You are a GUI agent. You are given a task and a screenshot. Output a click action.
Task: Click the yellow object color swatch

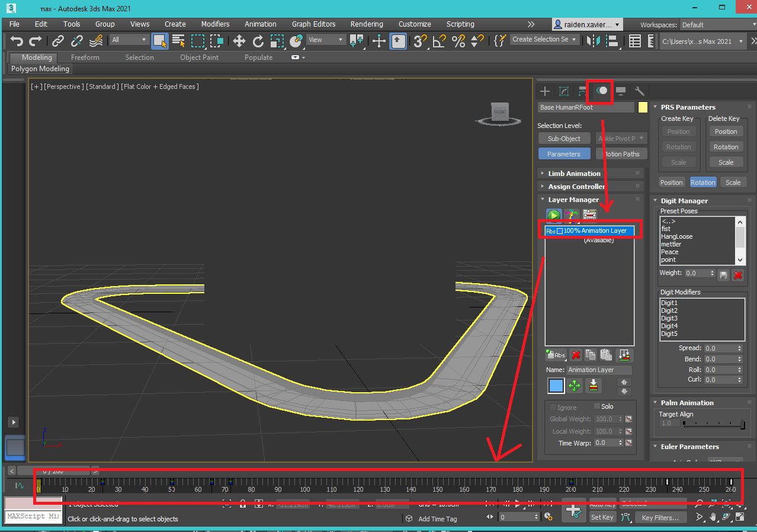(x=643, y=107)
